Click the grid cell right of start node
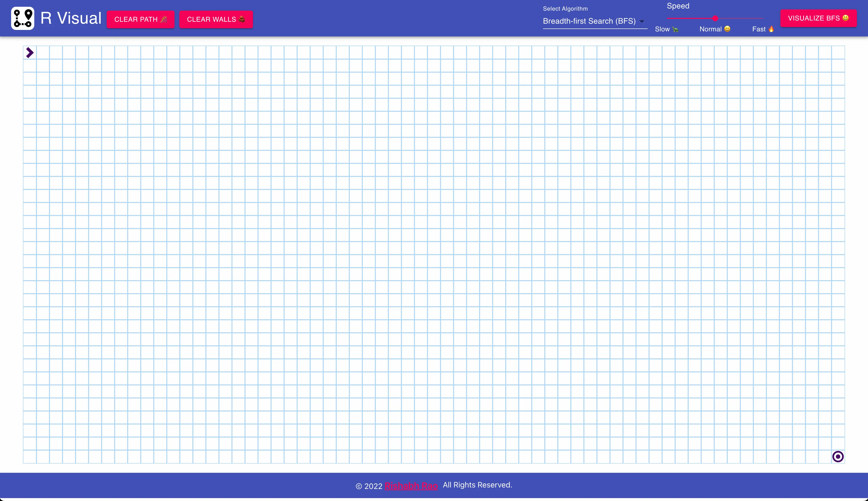This screenshot has height=501, width=868. pyautogui.click(x=43, y=53)
